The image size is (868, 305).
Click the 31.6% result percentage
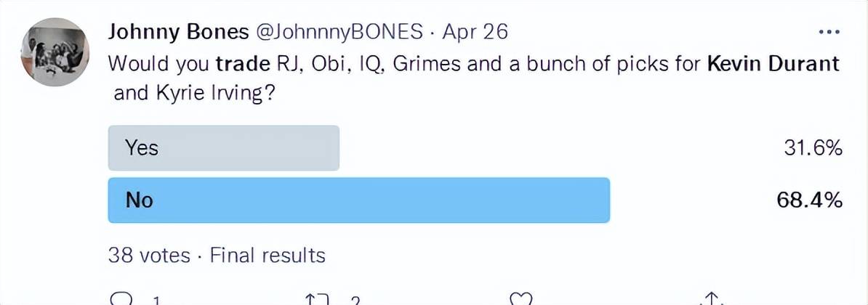coord(813,148)
